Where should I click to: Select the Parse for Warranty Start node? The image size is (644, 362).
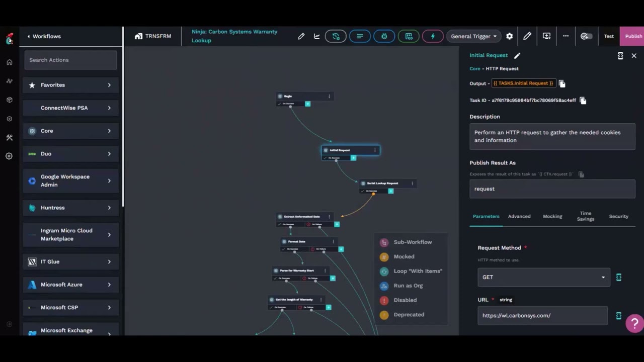[x=300, y=270]
